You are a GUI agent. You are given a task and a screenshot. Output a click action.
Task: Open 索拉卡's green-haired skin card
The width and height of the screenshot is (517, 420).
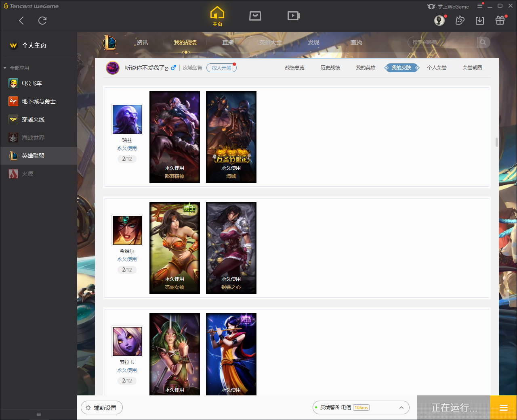tap(174, 354)
